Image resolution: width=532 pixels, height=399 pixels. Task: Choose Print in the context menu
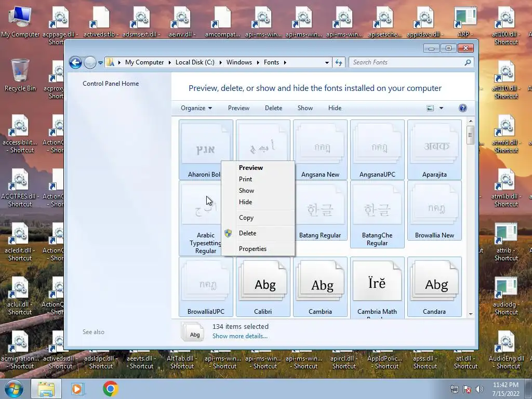pos(258,179)
